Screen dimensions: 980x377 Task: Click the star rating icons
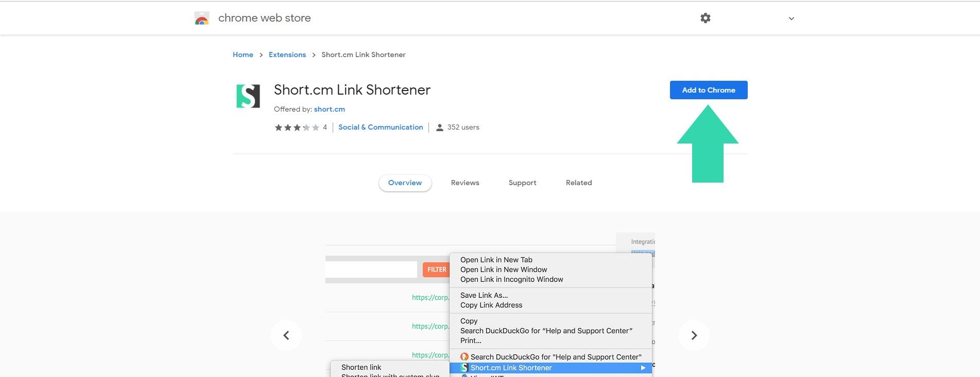coord(297,128)
